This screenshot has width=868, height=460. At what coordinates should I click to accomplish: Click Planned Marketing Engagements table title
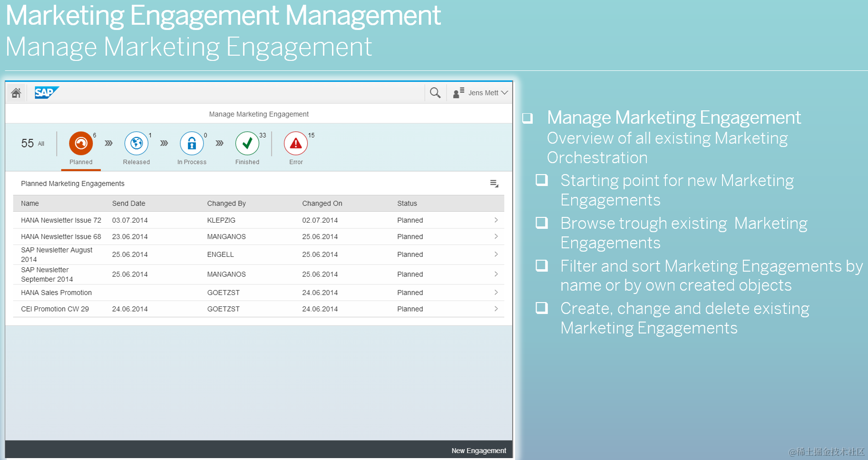coord(73,184)
